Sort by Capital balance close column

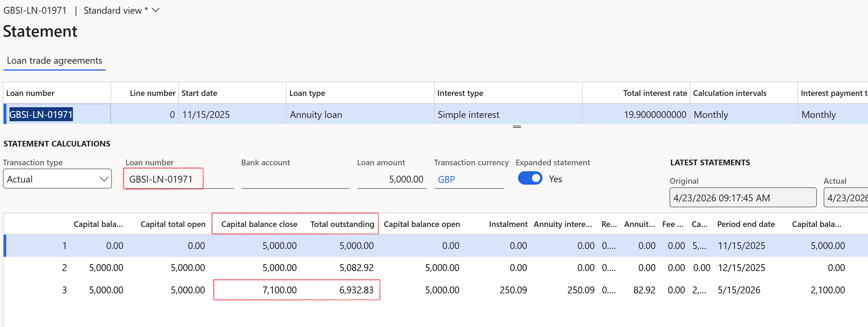[x=259, y=224]
